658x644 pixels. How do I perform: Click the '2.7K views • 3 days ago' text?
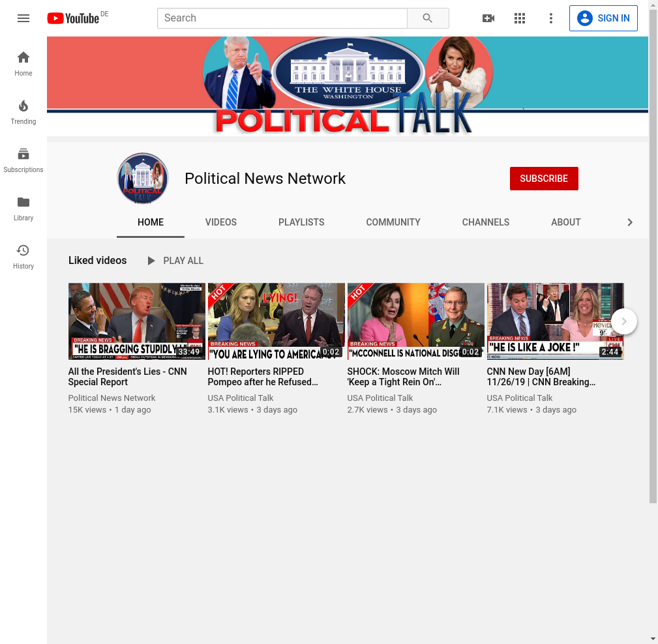[x=392, y=410]
